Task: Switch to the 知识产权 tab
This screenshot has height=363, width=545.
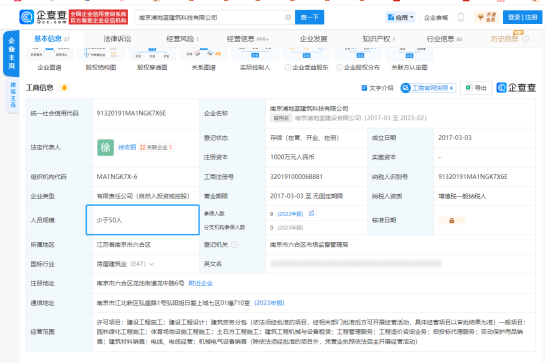Action: [379, 39]
